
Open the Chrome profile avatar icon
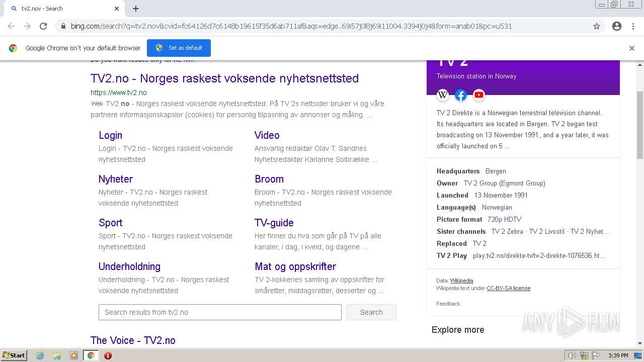617,26
